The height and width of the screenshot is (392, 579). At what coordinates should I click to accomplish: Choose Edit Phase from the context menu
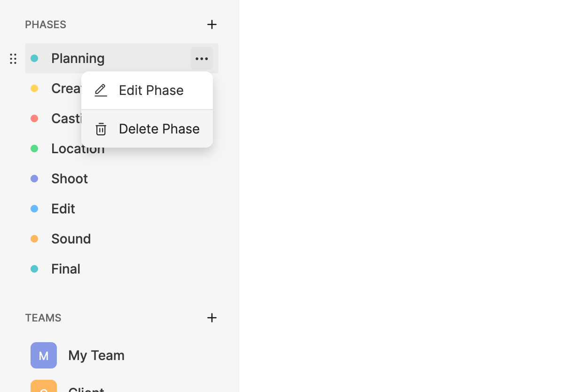[x=151, y=90]
